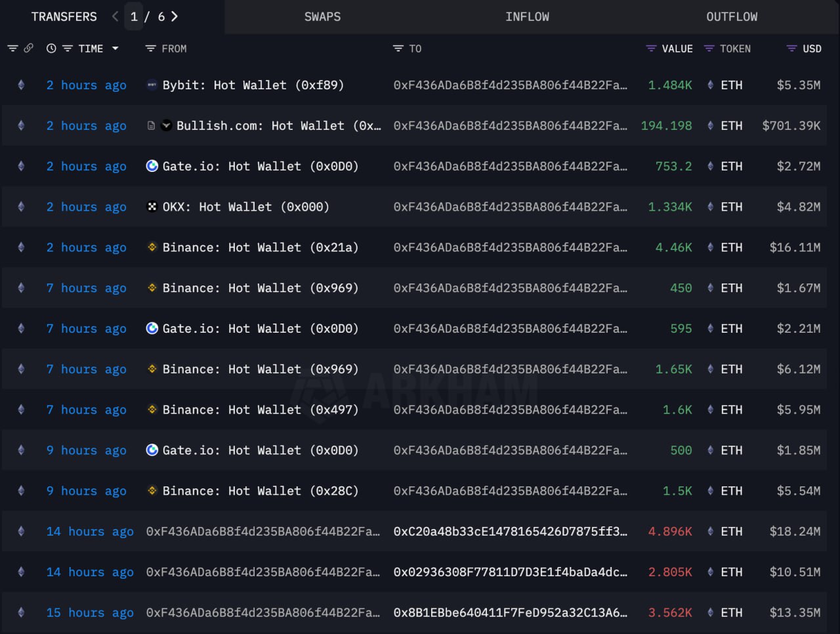Click Binance logo in 0x28C row
840x634 pixels.
click(x=152, y=490)
